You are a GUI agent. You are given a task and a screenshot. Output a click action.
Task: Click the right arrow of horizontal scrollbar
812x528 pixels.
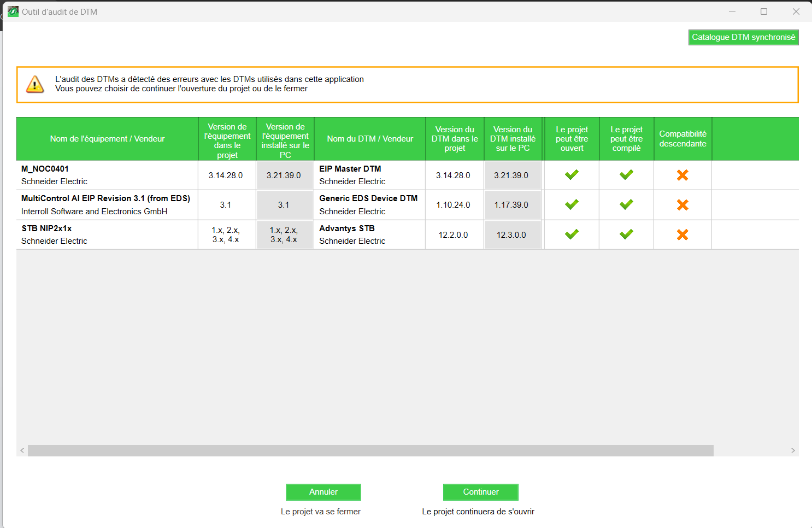click(793, 450)
